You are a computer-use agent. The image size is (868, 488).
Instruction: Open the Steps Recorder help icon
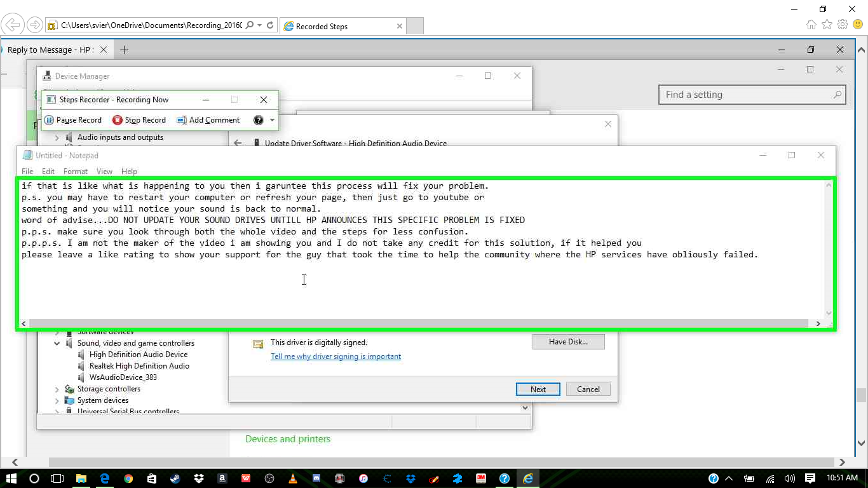[258, 120]
